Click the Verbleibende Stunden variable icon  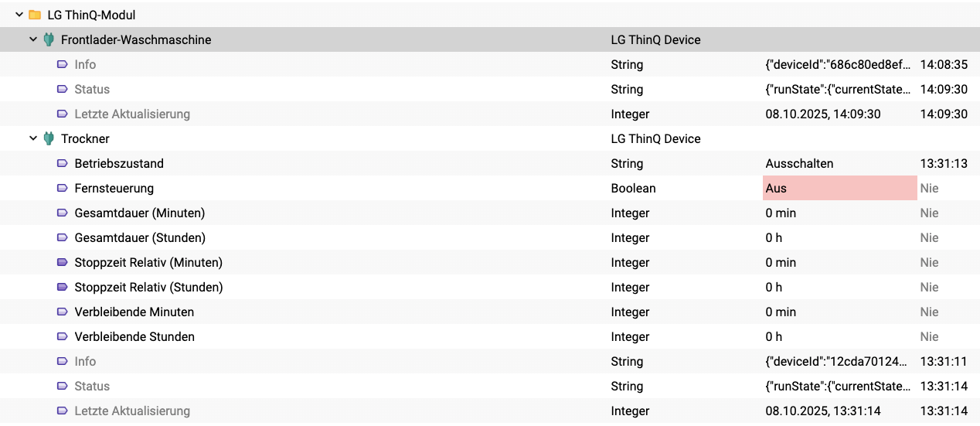click(63, 336)
